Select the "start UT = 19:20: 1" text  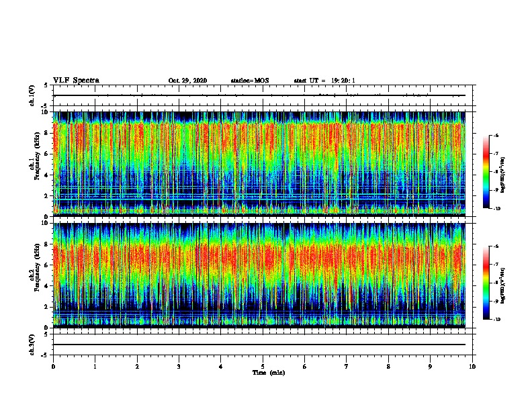coord(324,81)
